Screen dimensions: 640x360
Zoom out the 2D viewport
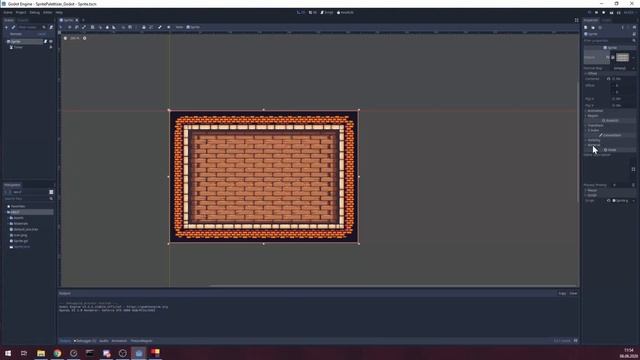click(65, 38)
